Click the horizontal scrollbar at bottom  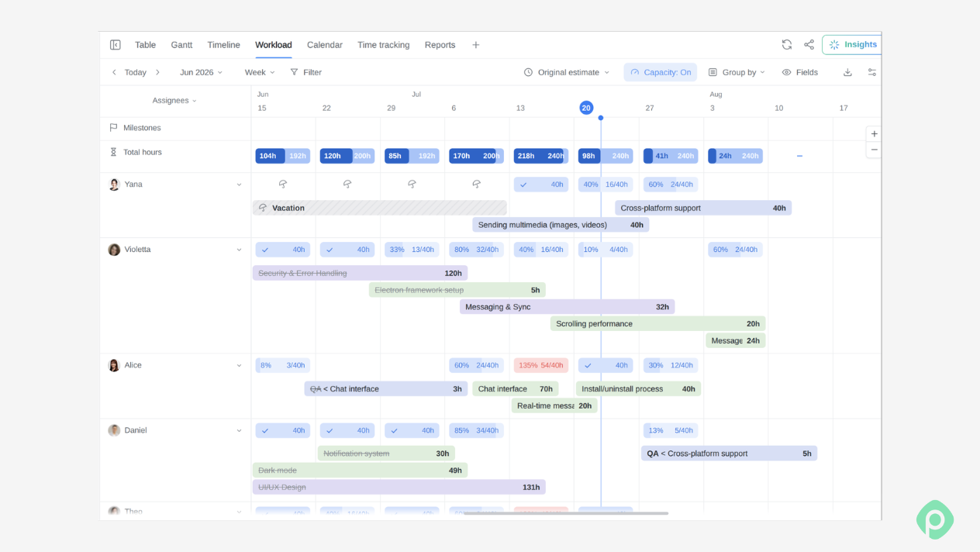pyautogui.click(x=566, y=513)
